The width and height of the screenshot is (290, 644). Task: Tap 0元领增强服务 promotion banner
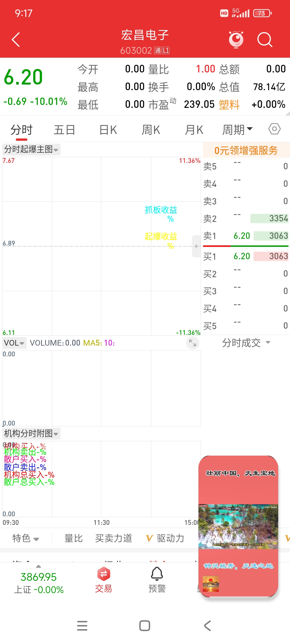point(246,150)
